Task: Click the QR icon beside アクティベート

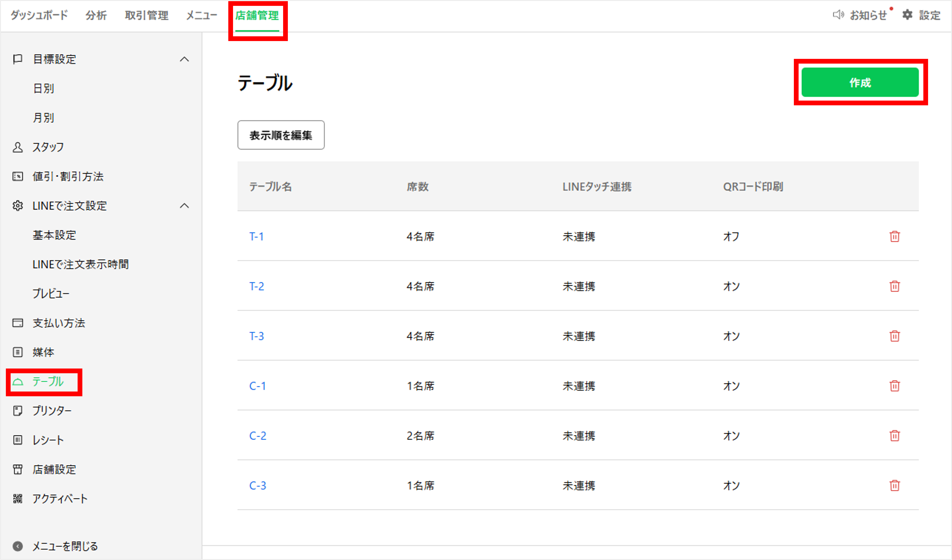Action: click(x=17, y=499)
